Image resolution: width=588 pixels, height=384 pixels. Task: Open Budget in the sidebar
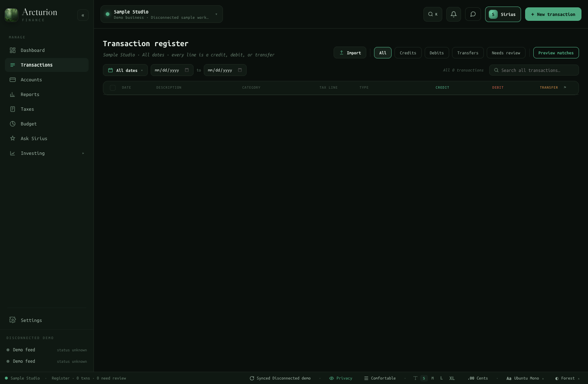(x=47, y=124)
